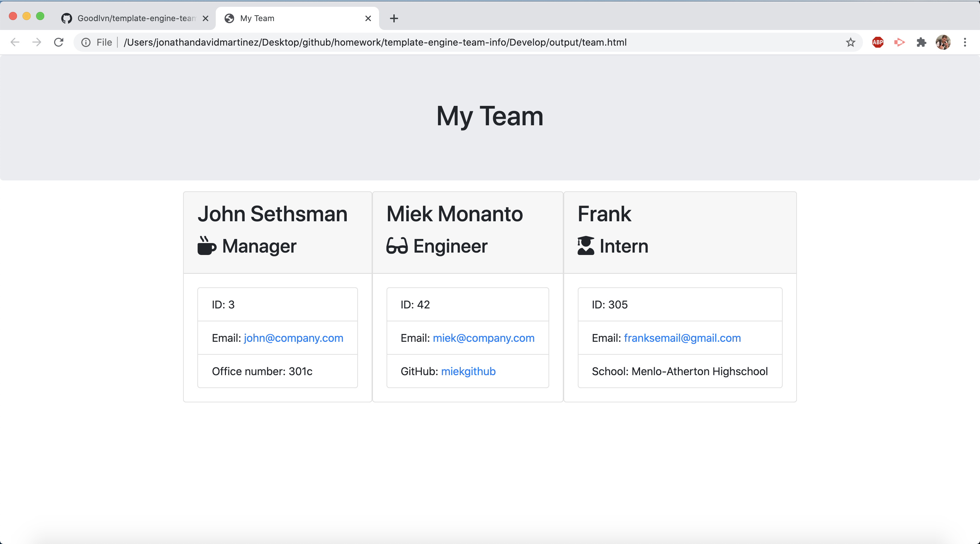980x544 pixels.
Task: Click the browser reload icon
Action: (59, 42)
